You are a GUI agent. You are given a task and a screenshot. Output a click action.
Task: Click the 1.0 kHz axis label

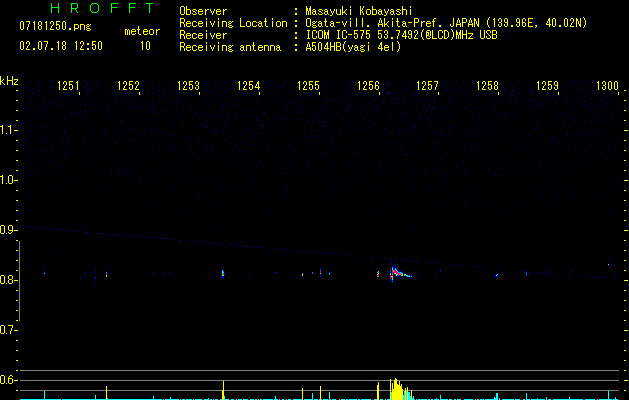(8, 180)
